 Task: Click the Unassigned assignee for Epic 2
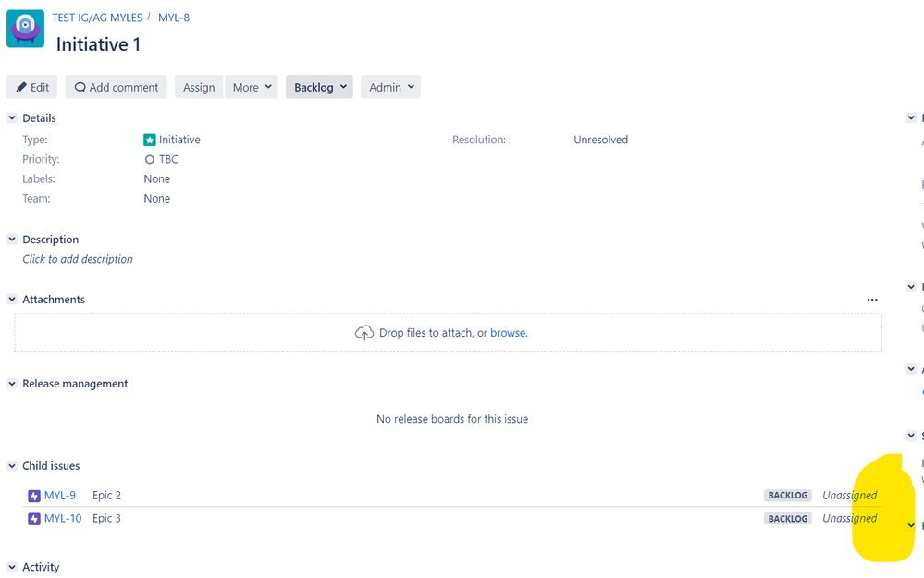[x=848, y=495]
